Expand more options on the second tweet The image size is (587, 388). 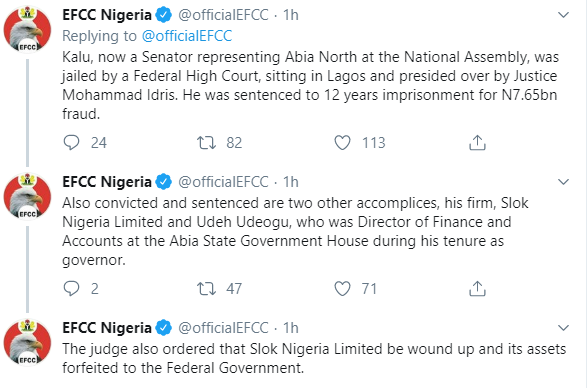[563, 182]
